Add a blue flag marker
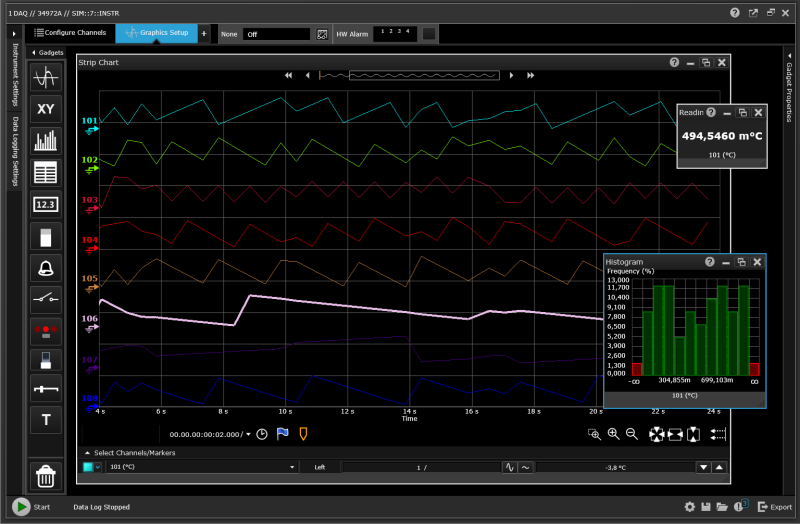800x524 pixels. tap(282, 434)
